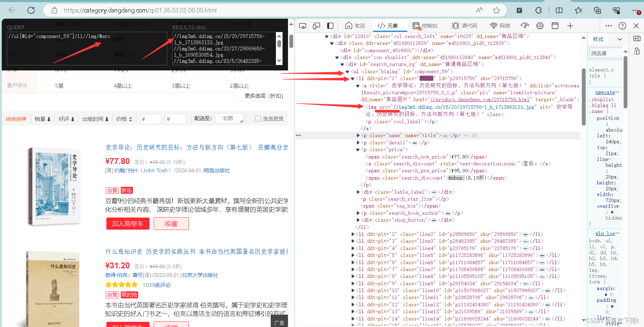Screen dimensions: 644x327
Task: Open read aloud icon in address bar
Action: coord(479,10)
